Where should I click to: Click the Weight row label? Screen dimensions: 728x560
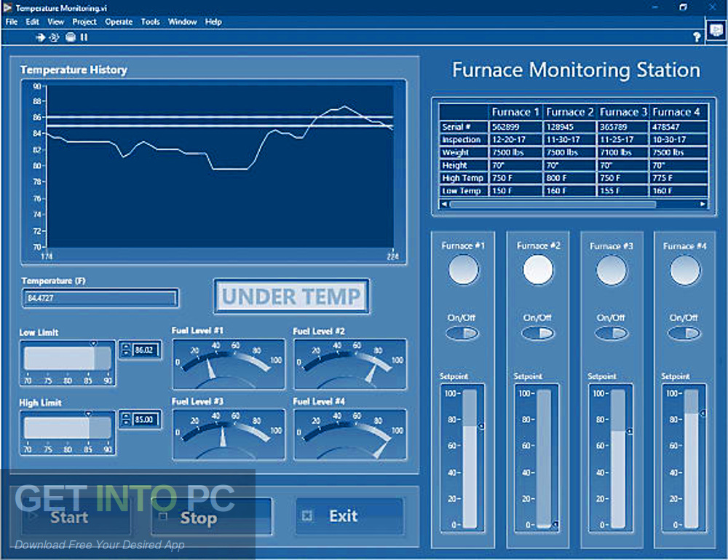(464, 152)
